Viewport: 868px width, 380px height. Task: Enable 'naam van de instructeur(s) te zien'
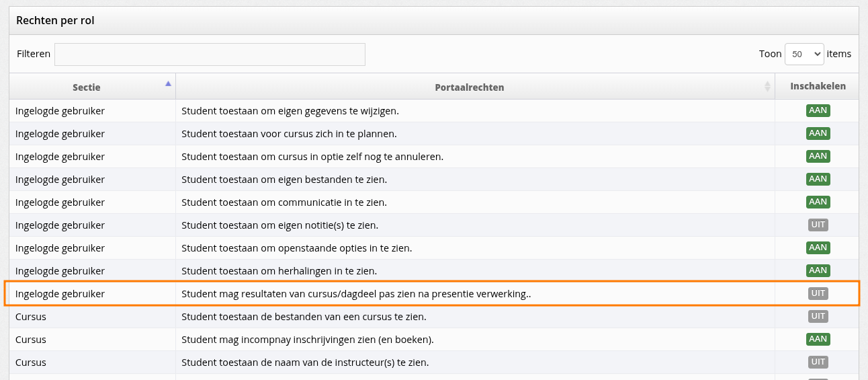[818, 362]
